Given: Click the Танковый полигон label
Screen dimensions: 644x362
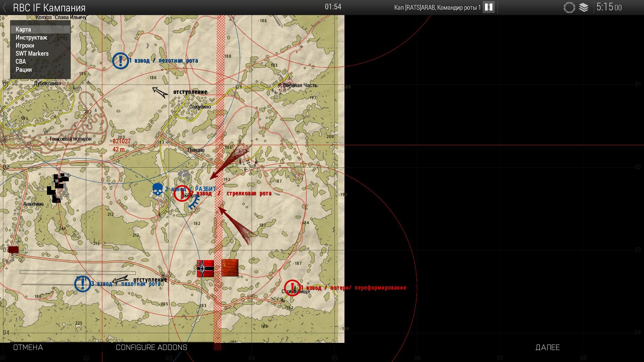Looking at the screenshot, I should [x=70, y=139].
